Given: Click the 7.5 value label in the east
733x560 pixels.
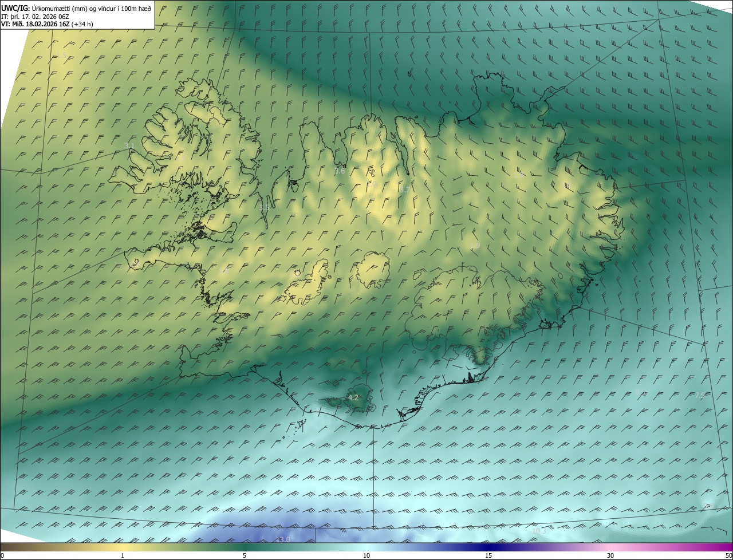Looking at the screenshot, I should coord(700,395).
